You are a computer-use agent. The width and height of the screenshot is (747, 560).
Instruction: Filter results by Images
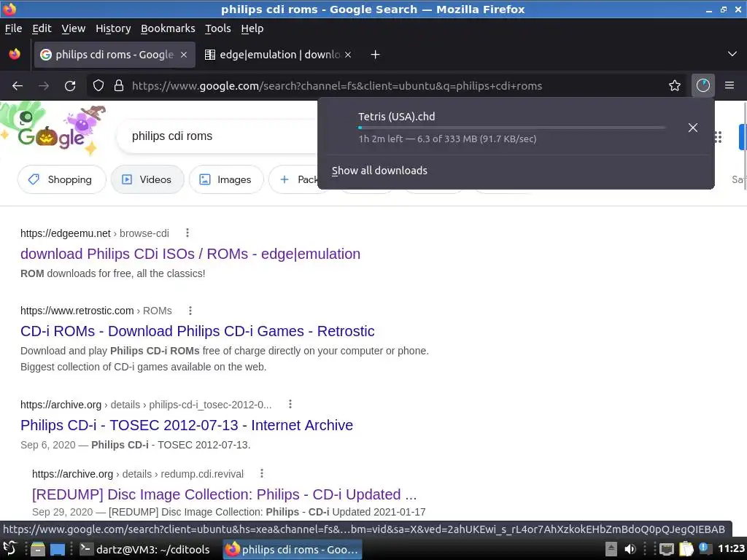tap(226, 179)
